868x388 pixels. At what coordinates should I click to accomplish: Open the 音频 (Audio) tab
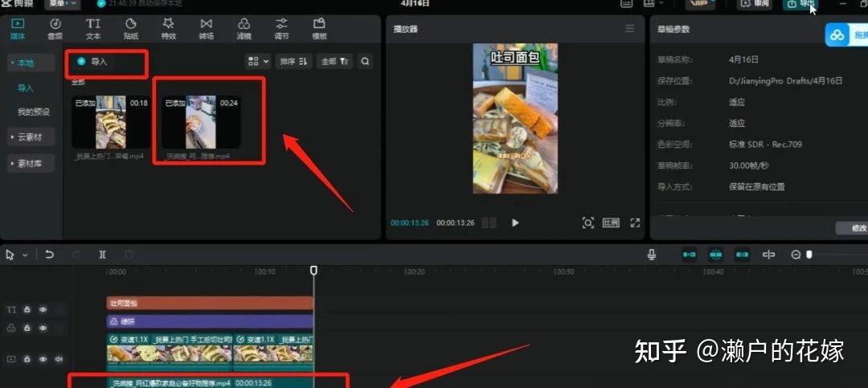(x=55, y=29)
